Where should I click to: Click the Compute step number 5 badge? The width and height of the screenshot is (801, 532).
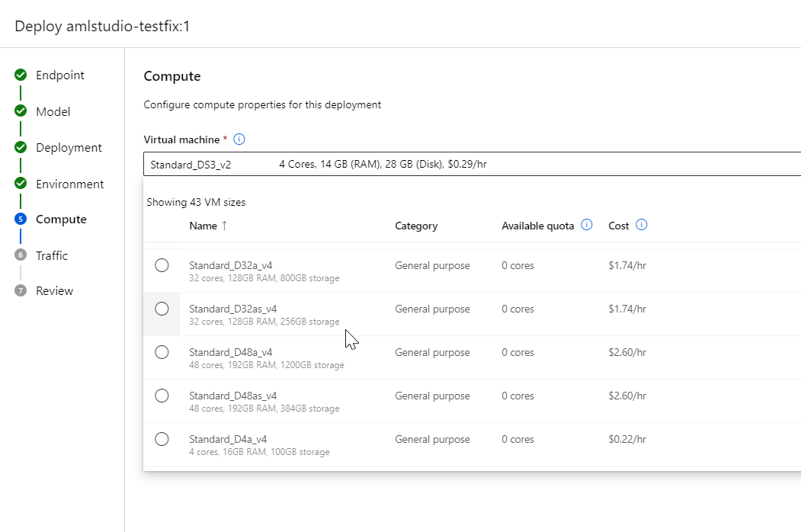click(21, 220)
